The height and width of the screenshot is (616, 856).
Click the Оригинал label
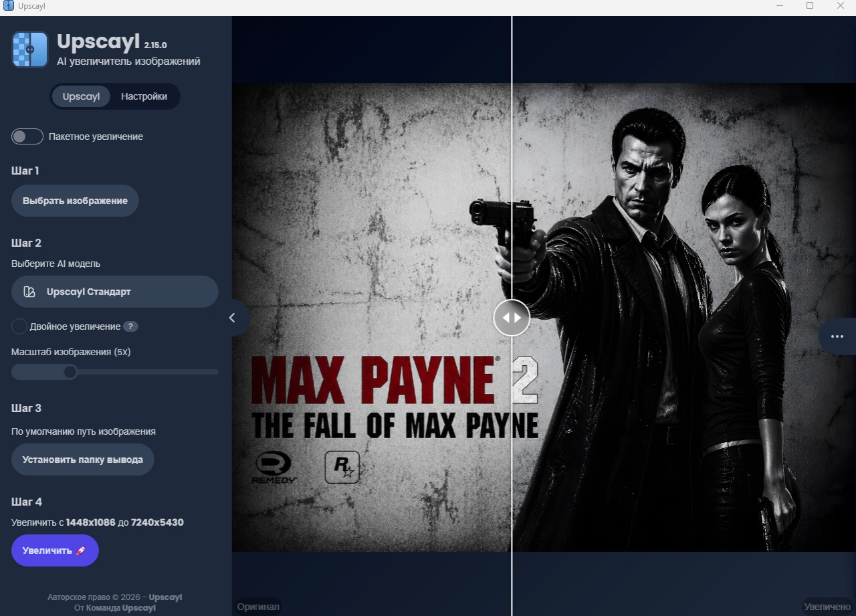tap(258, 607)
